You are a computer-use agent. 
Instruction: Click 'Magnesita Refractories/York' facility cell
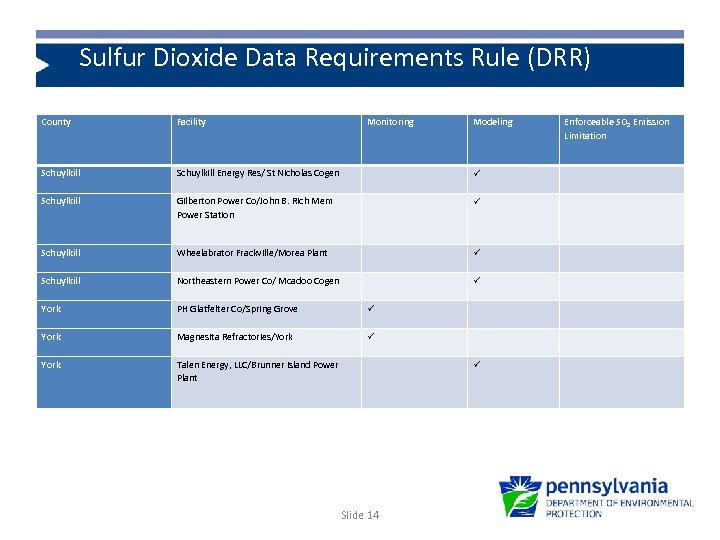(x=266, y=343)
